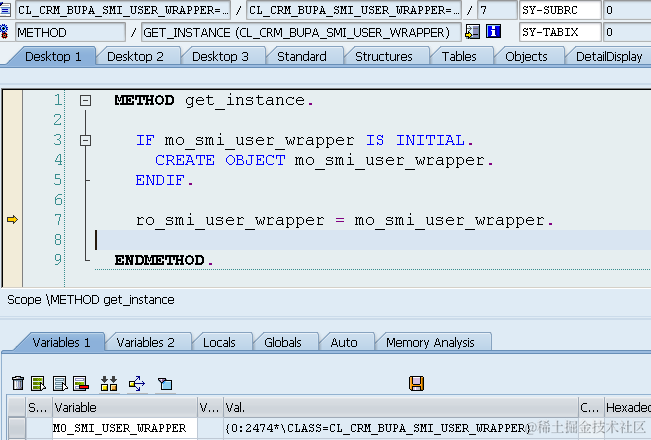The image size is (651, 440).
Task: Click the V... column header
Action: point(210,408)
